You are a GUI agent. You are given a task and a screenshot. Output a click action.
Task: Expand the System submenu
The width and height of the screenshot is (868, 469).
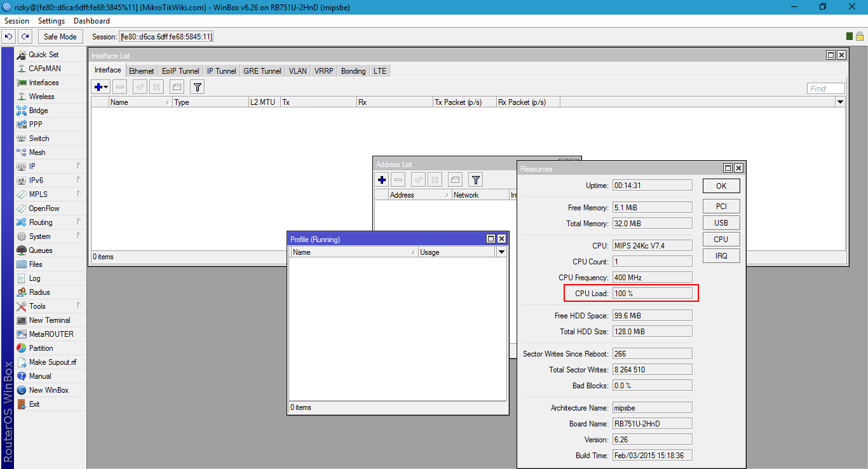click(x=50, y=236)
